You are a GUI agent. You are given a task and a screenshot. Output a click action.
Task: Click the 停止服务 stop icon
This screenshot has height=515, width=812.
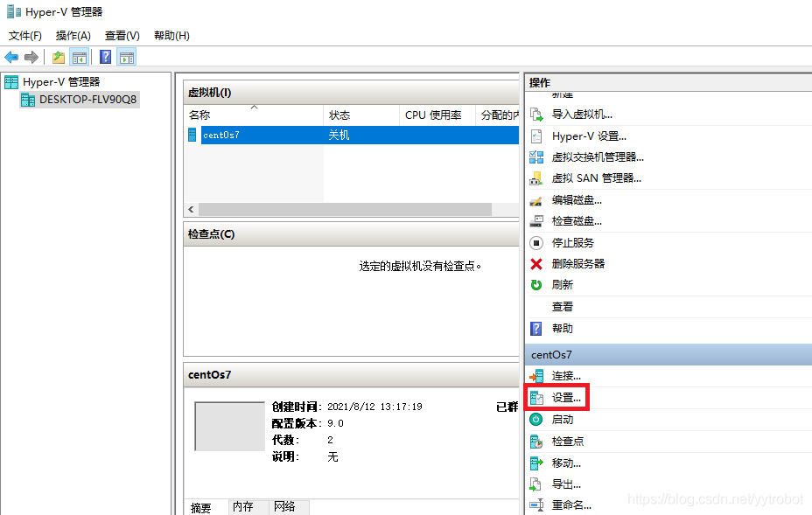pyautogui.click(x=536, y=243)
